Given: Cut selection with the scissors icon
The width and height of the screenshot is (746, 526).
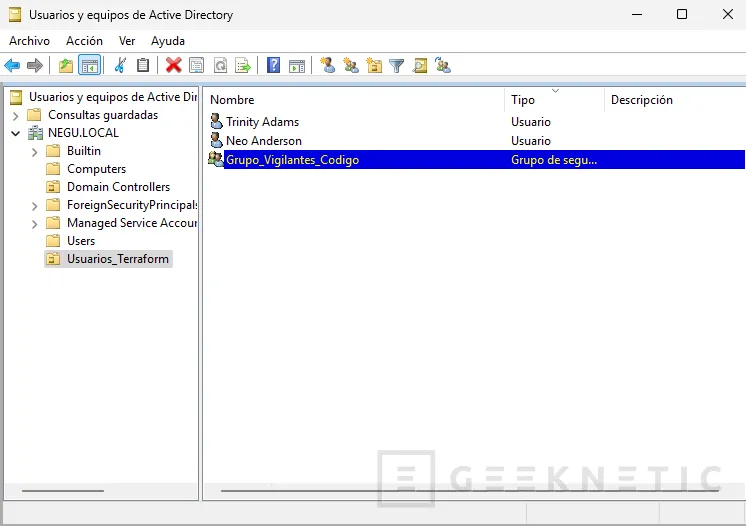Looking at the screenshot, I should (120, 65).
